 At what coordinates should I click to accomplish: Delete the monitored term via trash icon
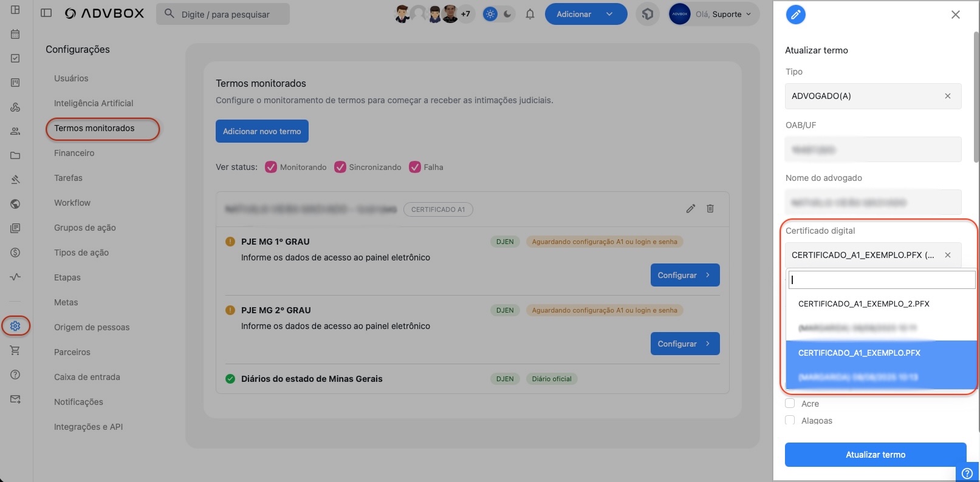tap(710, 209)
